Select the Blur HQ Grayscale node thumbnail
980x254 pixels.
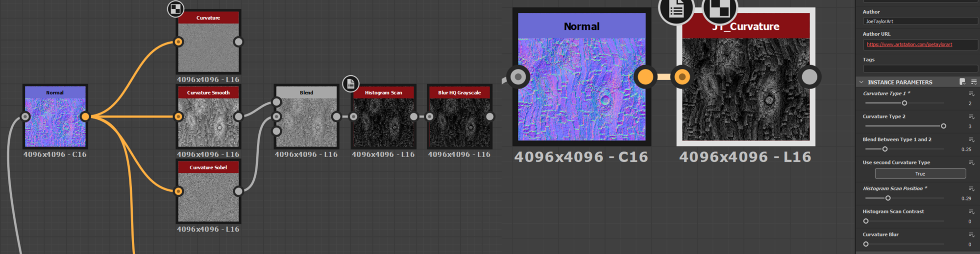click(460, 122)
